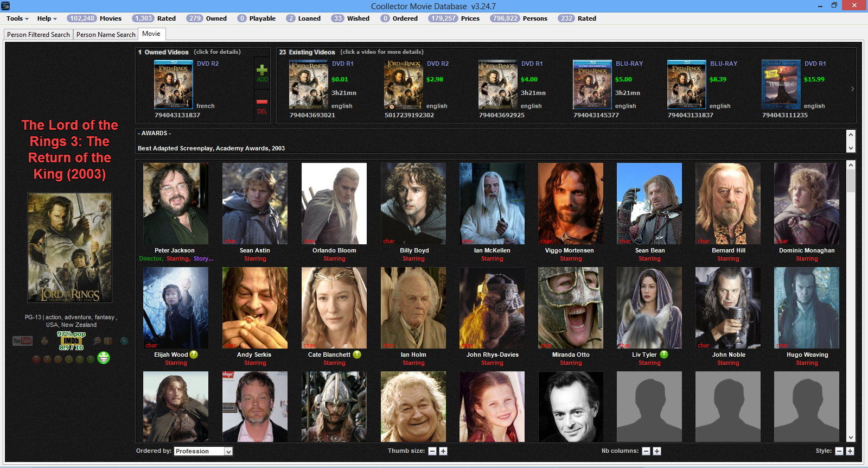Click the smiley next to Liv Tyler
Image resolution: width=868 pixels, height=468 pixels.
(x=663, y=355)
